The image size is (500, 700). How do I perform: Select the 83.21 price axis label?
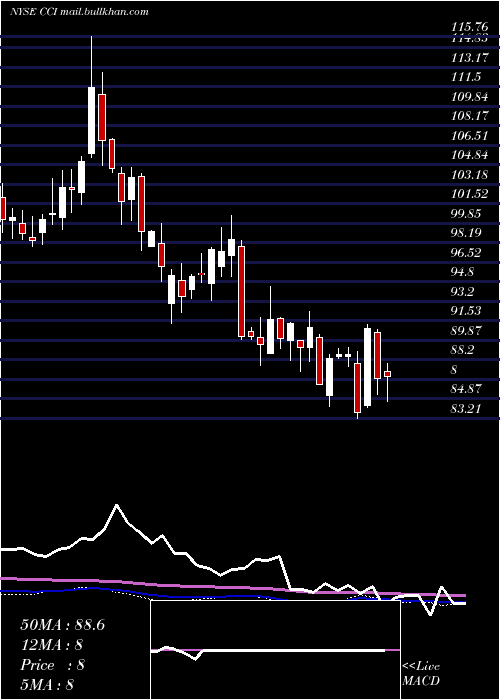[x=466, y=408]
